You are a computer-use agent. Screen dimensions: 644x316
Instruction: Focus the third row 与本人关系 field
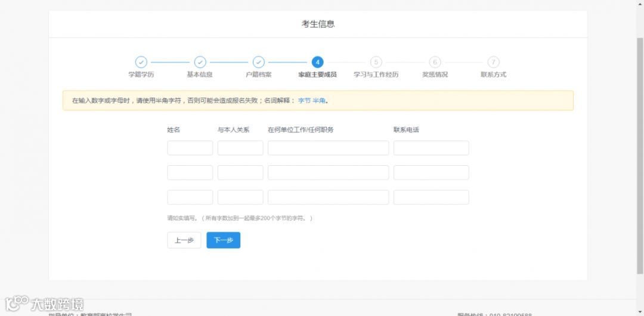(240, 197)
